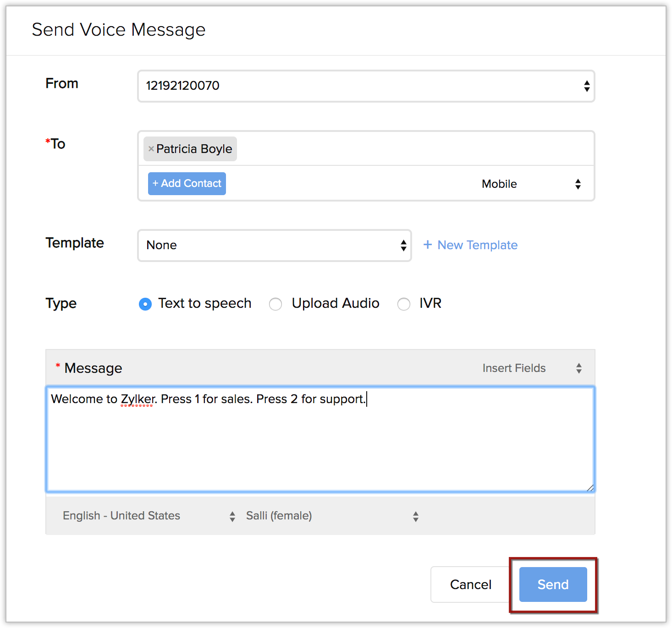Viewport: 672px width, 628px height.
Task: Select Text to speech type
Action: pyautogui.click(x=145, y=304)
